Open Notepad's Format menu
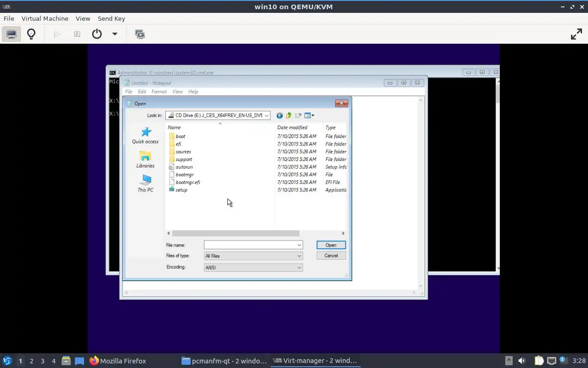Image resolution: width=588 pixels, height=368 pixels. tap(159, 92)
